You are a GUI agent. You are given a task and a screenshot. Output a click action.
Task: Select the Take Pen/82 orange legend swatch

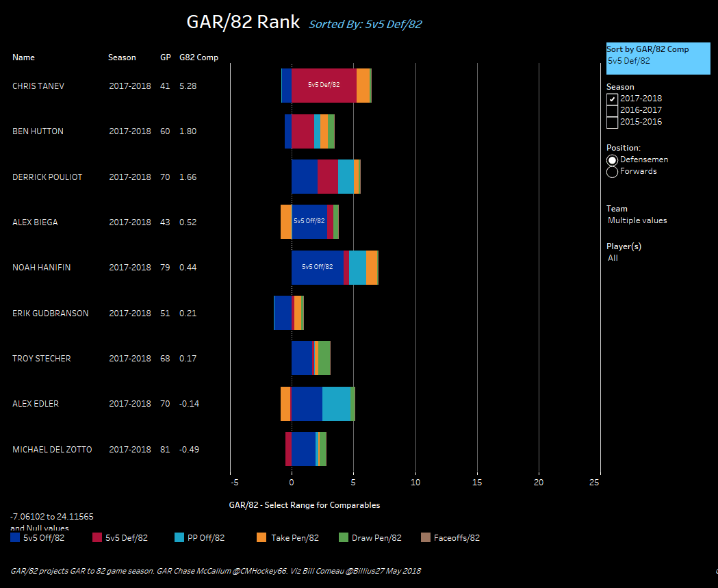click(261, 538)
